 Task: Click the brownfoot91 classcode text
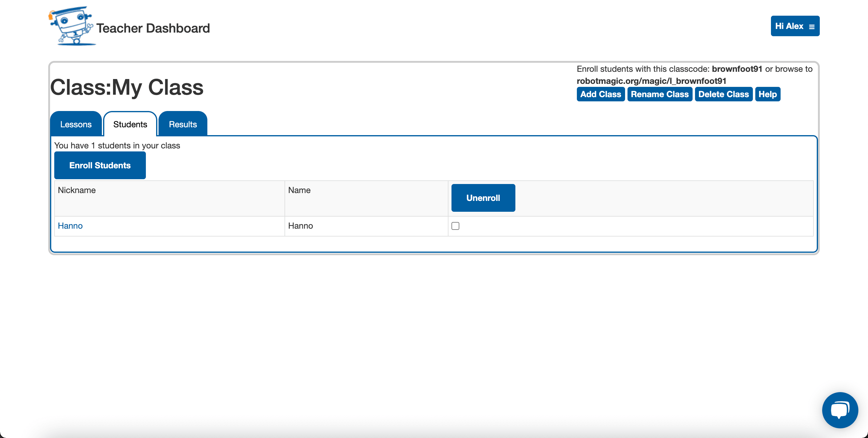737,69
